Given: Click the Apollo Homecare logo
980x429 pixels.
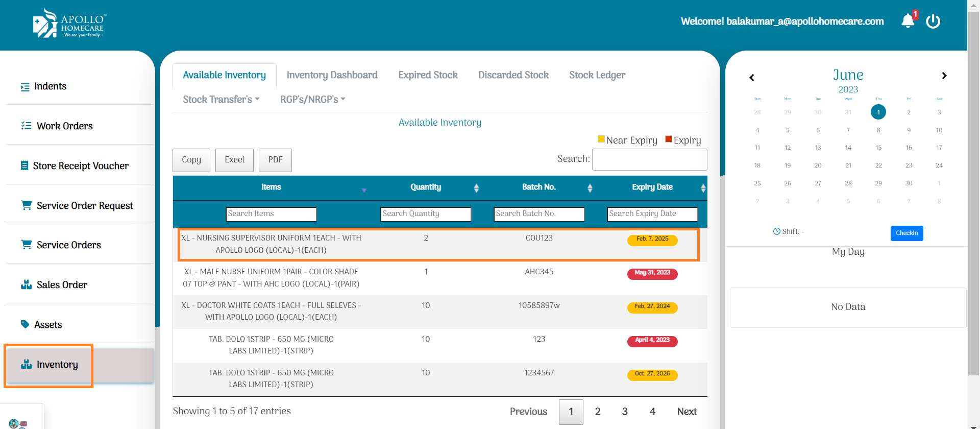Looking at the screenshot, I should tap(69, 23).
